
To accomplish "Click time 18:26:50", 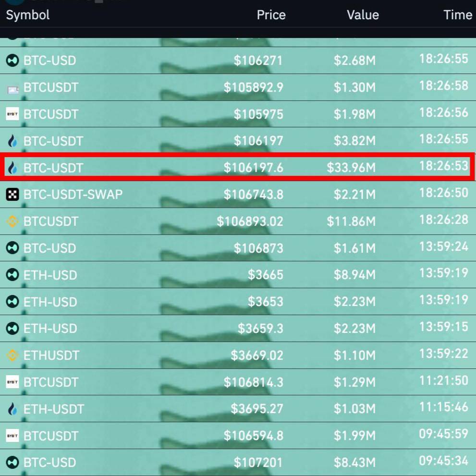I will coord(443,193).
